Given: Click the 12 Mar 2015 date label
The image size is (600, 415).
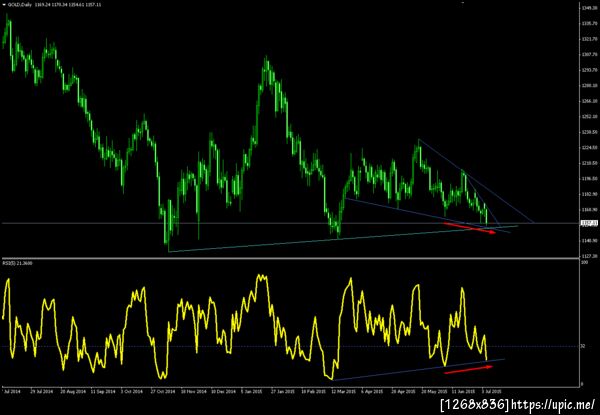Looking at the screenshot, I should click(342, 392).
